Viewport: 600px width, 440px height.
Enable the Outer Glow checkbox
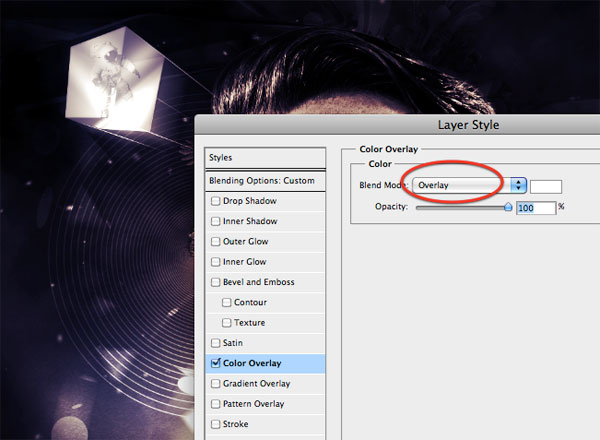[215, 241]
